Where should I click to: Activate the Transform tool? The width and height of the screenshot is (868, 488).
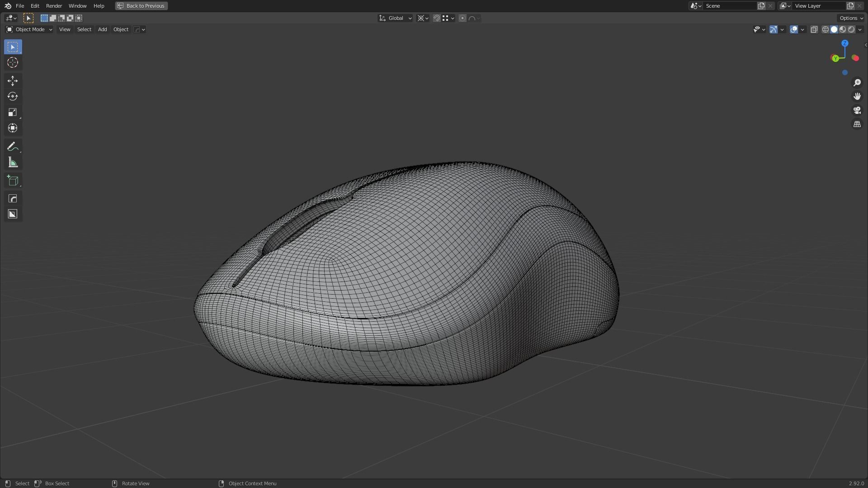(13, 128)
